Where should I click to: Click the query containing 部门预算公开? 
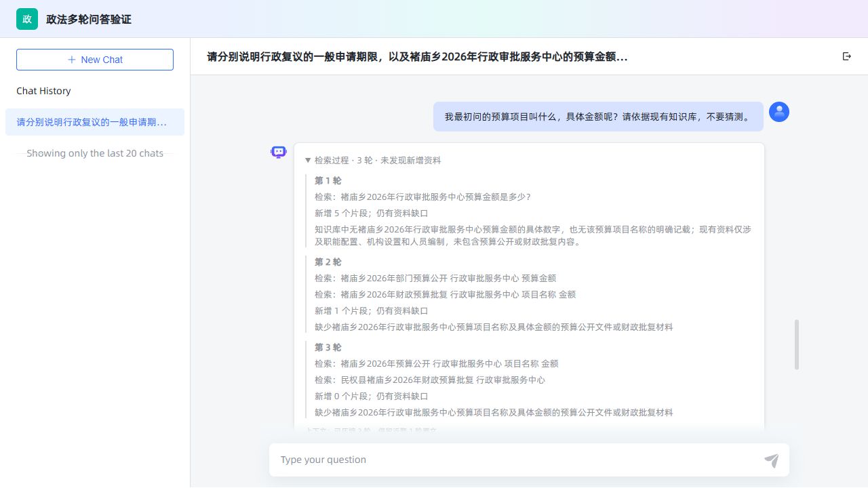point(435,279)
